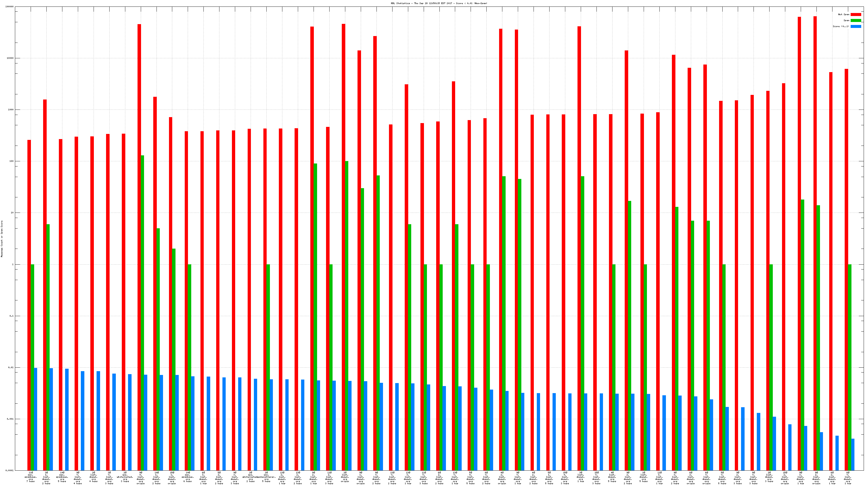Click the 'Message Count or Spam Score' axis label
The image size is (868, 488).
pos(2,239)
